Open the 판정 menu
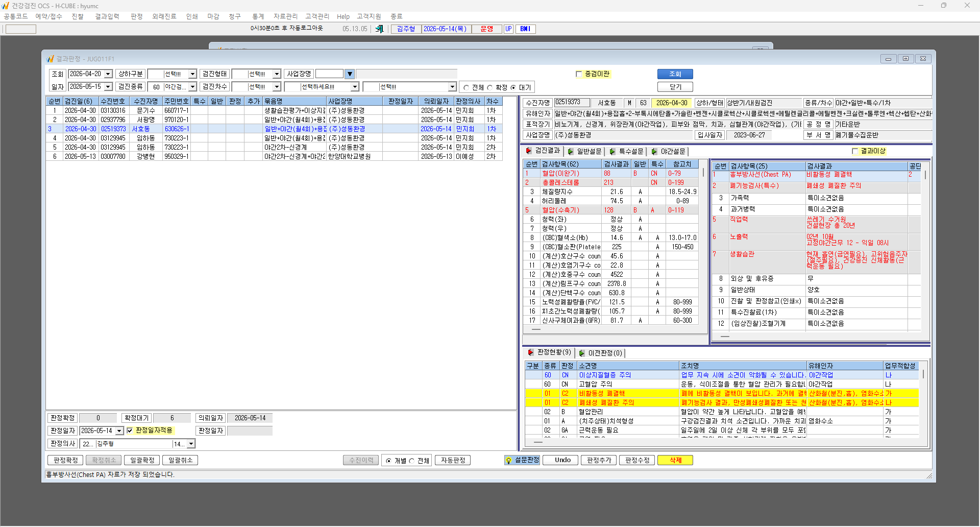The image size is (980, 527). (136, 16)
